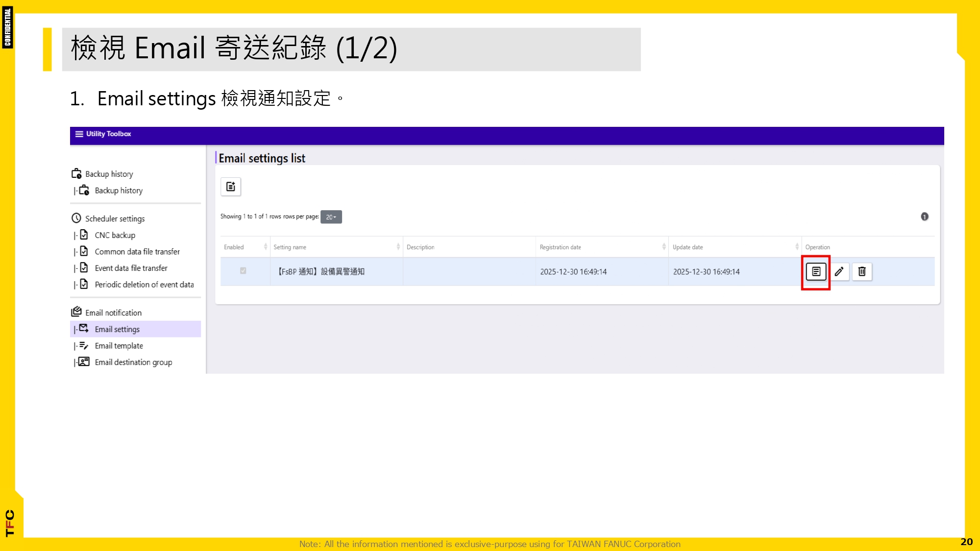Select the Scheduler settings clock icon
Image resolution: width=980 pixels, height=551 pixels.
pos(76,218)
